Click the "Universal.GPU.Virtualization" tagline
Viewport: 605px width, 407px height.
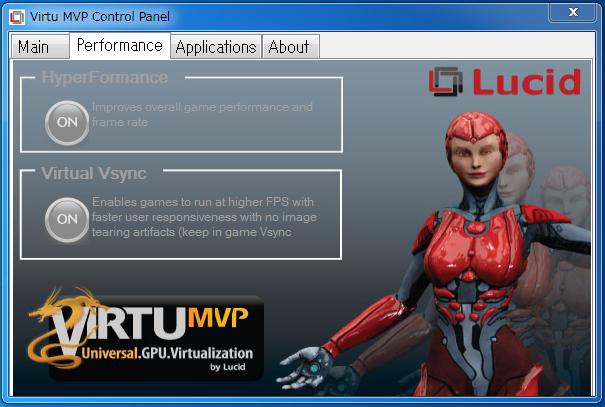[167, 353]
